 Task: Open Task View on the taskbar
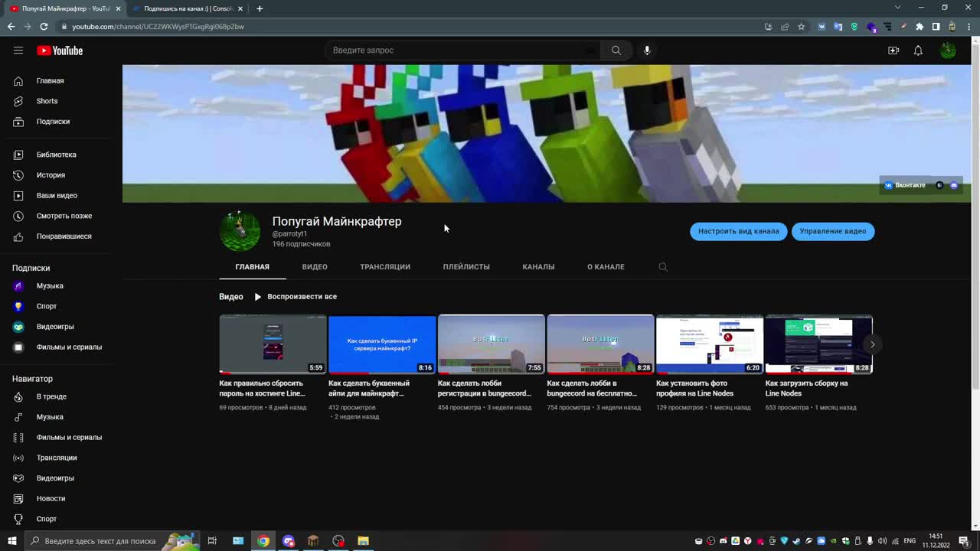(x=212, y=541)
